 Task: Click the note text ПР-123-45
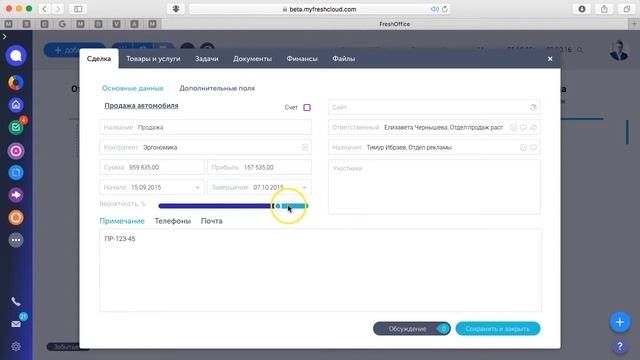pyautogui.click(x=120, y=239)
